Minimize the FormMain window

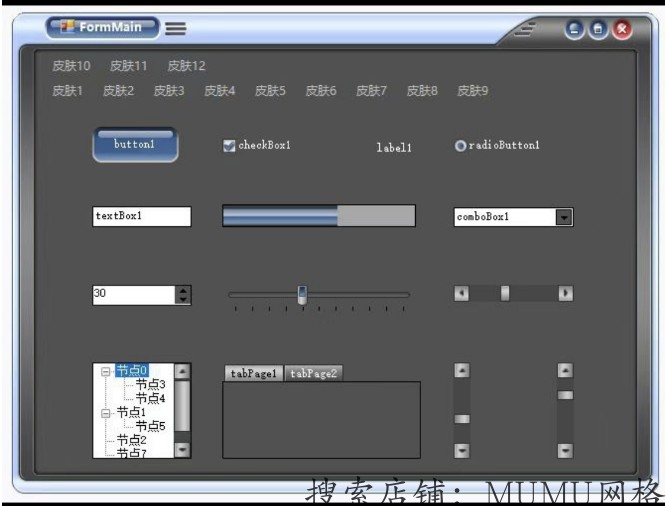pos(575,29)
